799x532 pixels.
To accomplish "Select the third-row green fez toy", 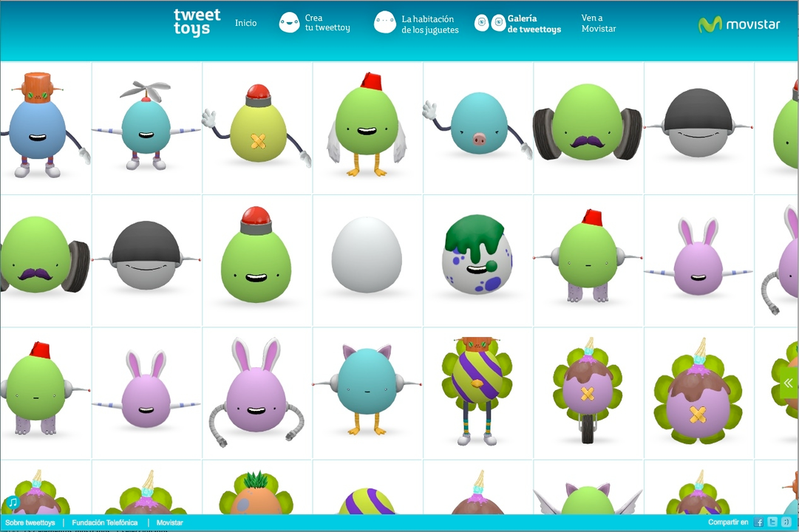I will tap(45, 389).
